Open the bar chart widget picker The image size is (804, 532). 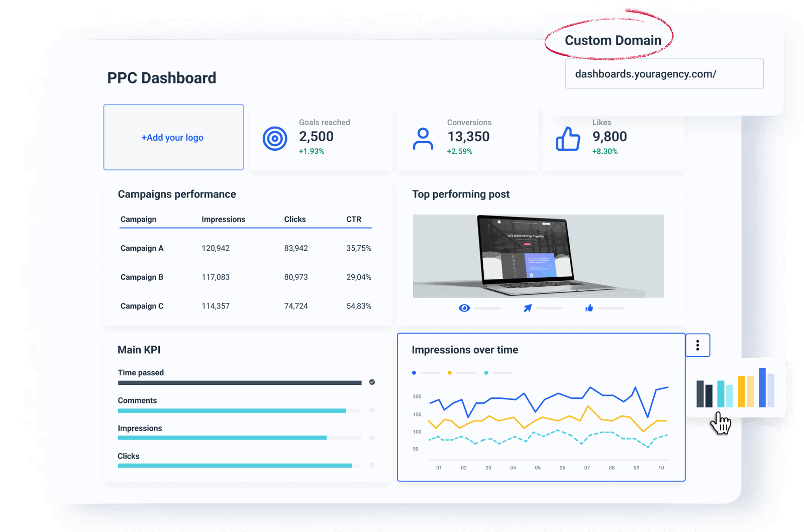737,392
